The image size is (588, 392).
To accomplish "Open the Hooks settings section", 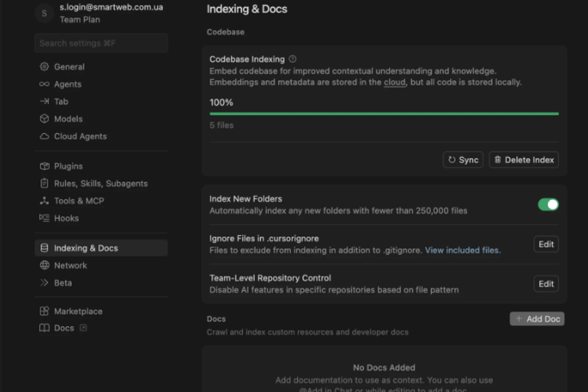I will pyautogui.click(x=66, y=218).
